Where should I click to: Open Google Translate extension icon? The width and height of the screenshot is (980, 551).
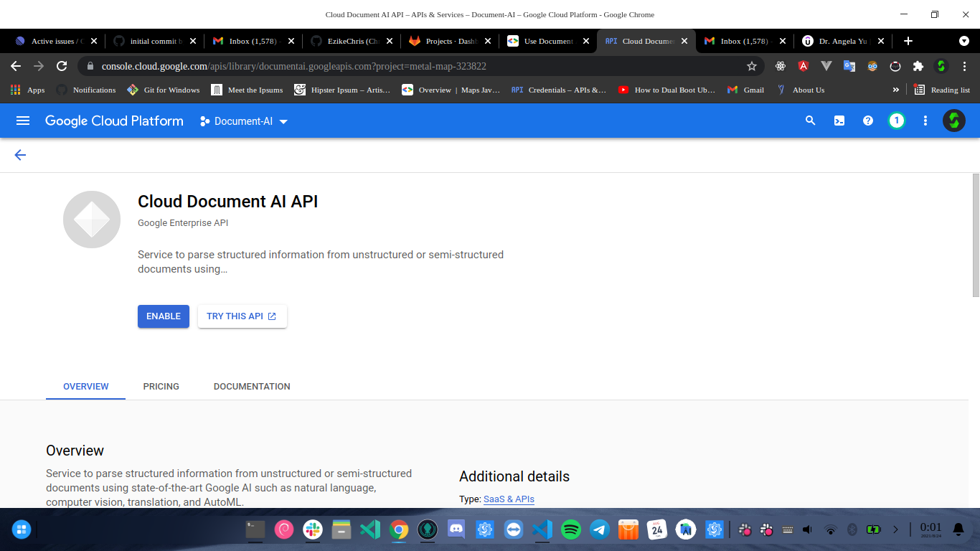click(x=849, y=66)
